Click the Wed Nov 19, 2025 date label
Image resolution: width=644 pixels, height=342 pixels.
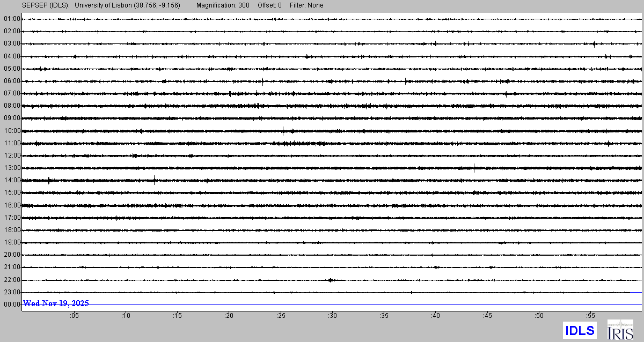pyautogui.click(x=56, y=303)
